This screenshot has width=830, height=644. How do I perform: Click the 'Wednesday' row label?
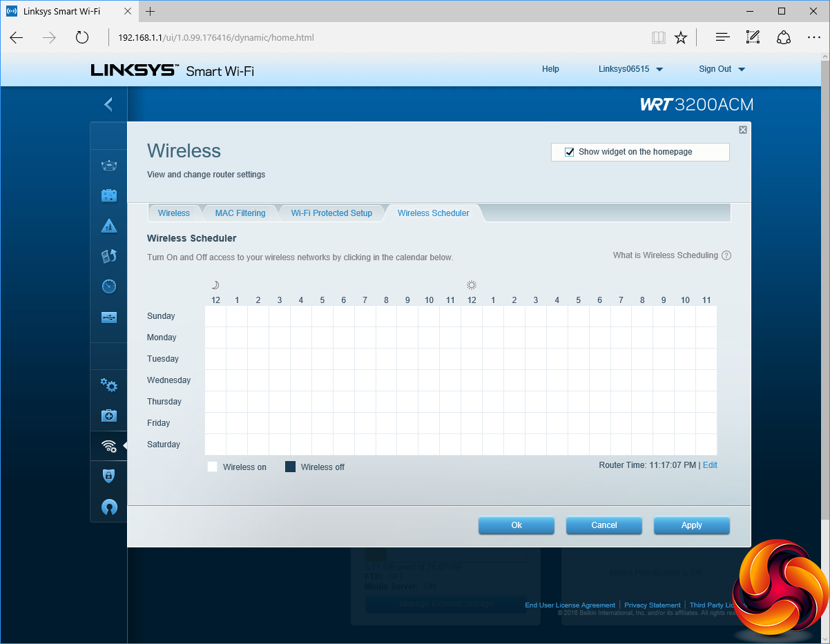click(x=168, y=380)
